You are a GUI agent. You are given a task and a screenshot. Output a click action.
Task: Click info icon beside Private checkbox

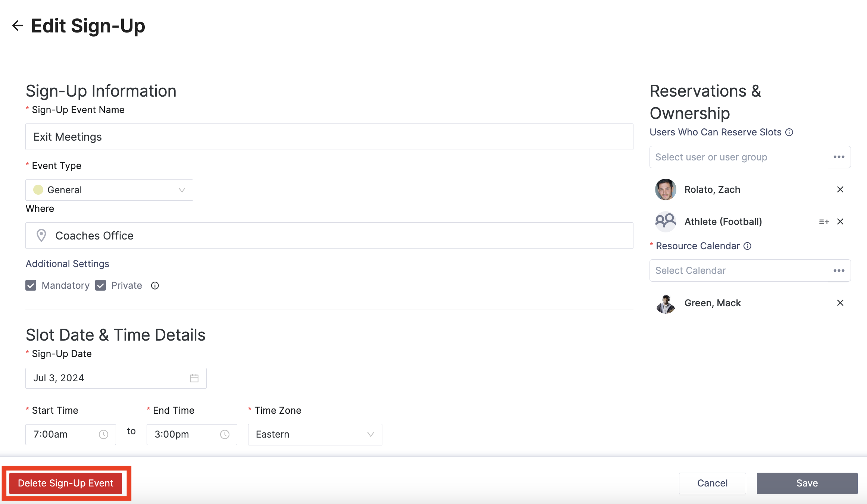(155, 286)
